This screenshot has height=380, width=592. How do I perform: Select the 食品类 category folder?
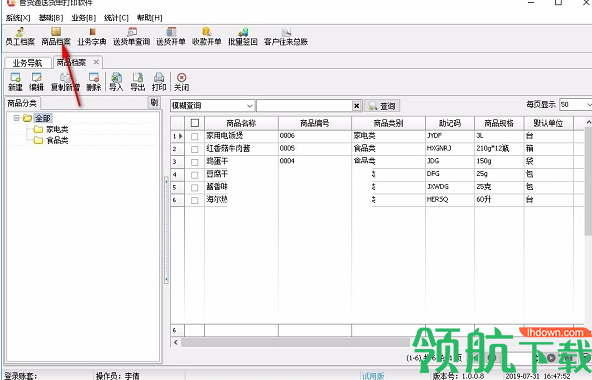pyautogui.click(x=57, y=141)
